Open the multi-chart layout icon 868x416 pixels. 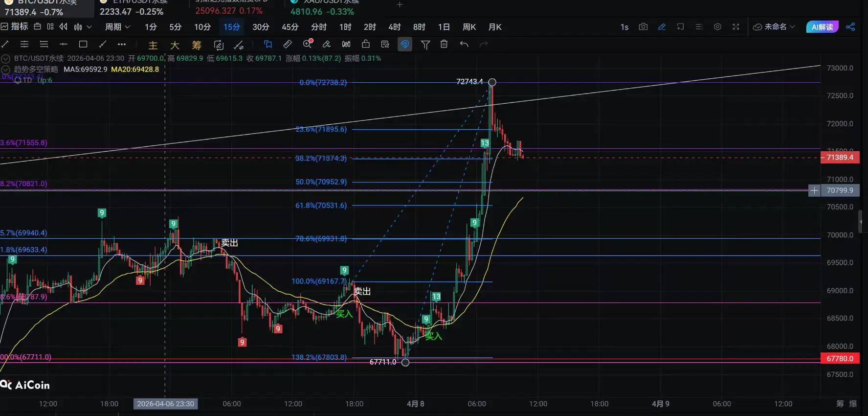pos(50,26)
